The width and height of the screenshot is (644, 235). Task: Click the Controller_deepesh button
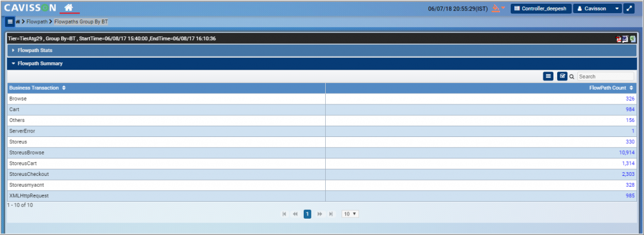coord(541,8)
